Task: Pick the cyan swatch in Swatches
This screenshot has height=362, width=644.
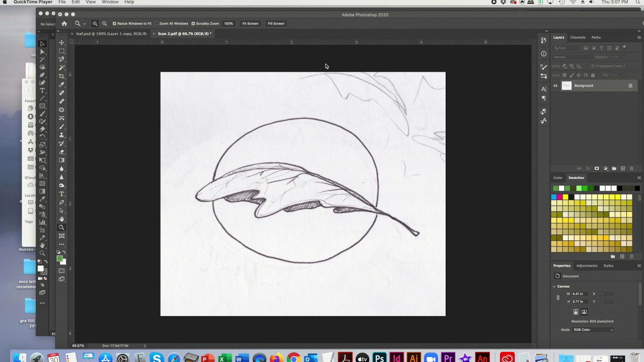Action: (x=554, y=197)
